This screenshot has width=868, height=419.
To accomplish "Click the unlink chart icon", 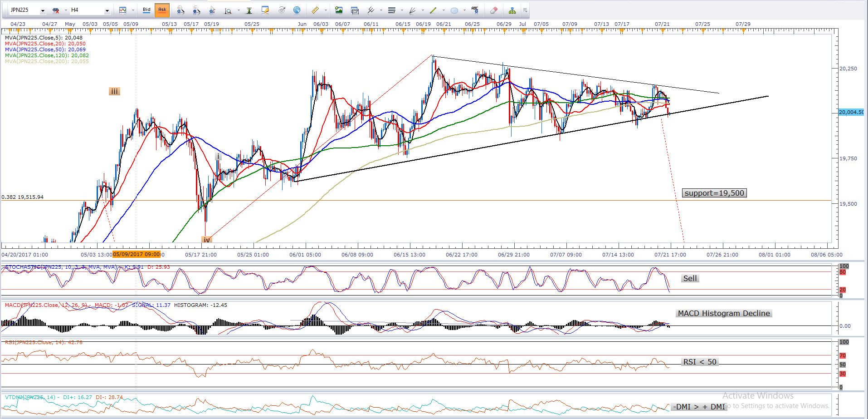I will [x=56, y=10].
